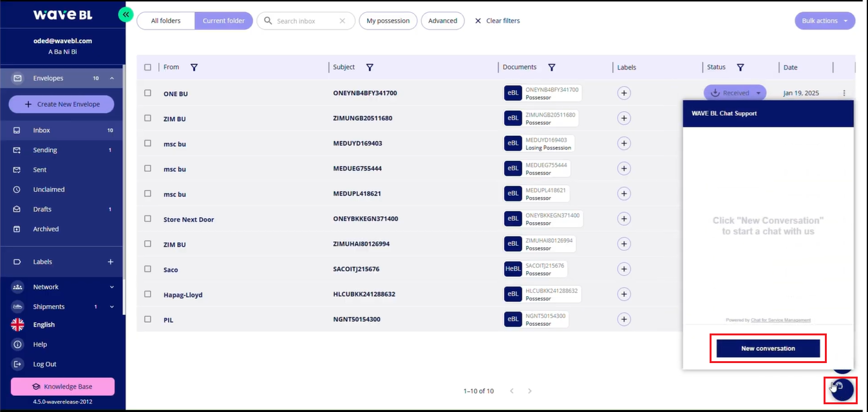Open the Knowledge Base

tap(62, 386)
